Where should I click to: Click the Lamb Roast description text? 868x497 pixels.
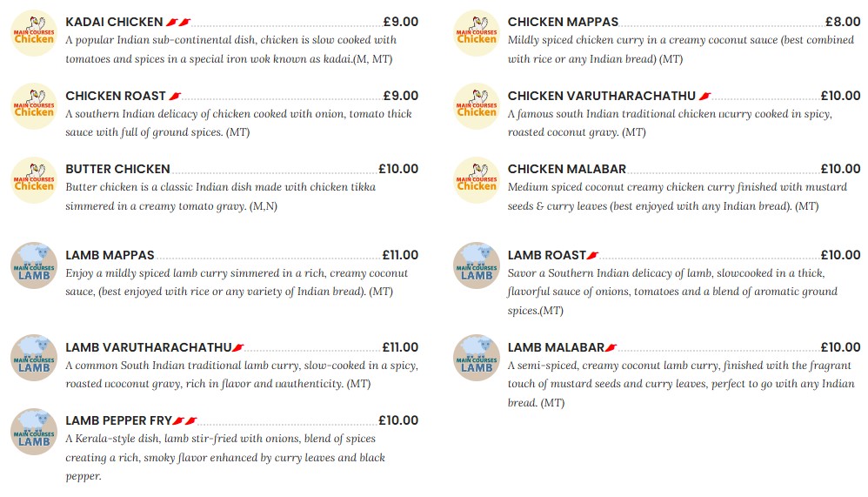coord(672,292)
